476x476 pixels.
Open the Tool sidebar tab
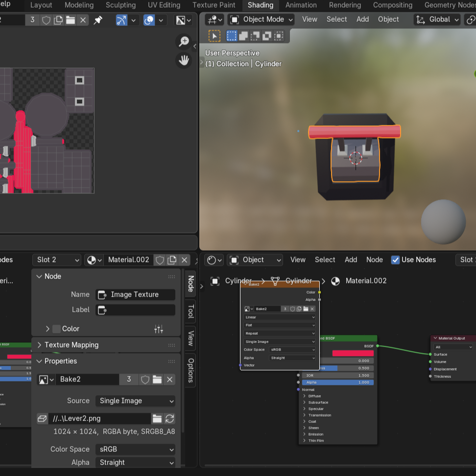190,311
